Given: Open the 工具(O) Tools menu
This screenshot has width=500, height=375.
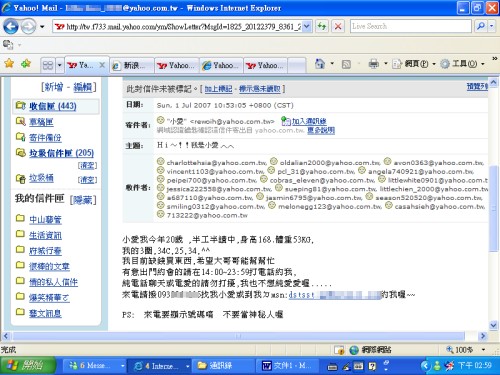Looking at the screenshot, I should pyautogui.click(x=462, y=63).
